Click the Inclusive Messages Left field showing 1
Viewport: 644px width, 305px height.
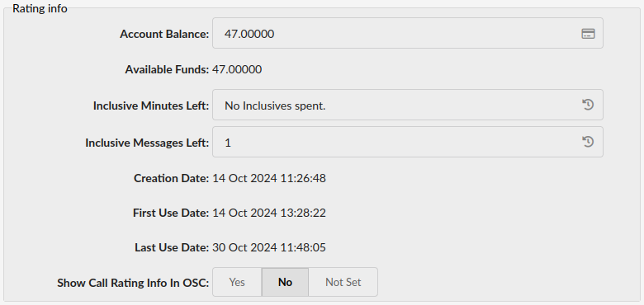407,142
